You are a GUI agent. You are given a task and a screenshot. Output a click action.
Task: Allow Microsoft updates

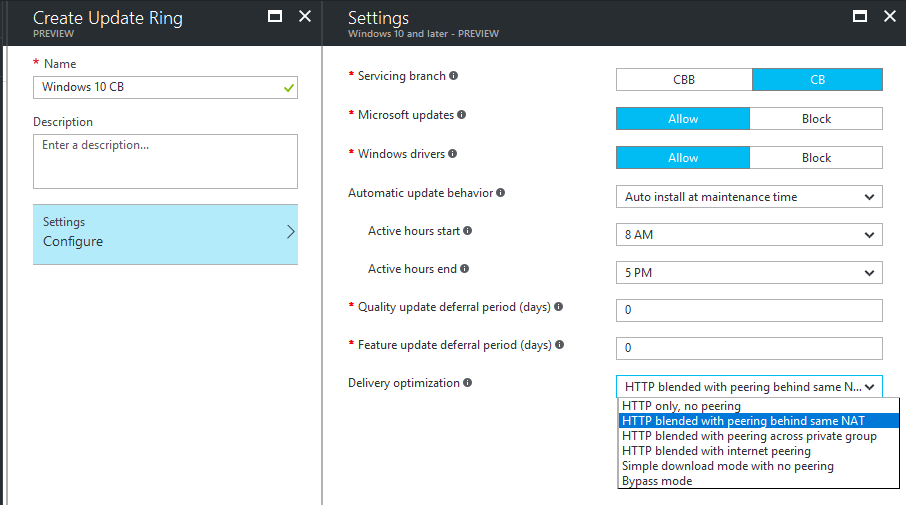[683, 119]
